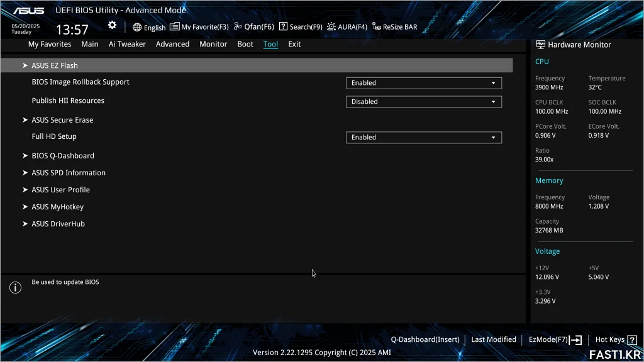Expand ASUS User Profile arrow

tap(25, 190)
